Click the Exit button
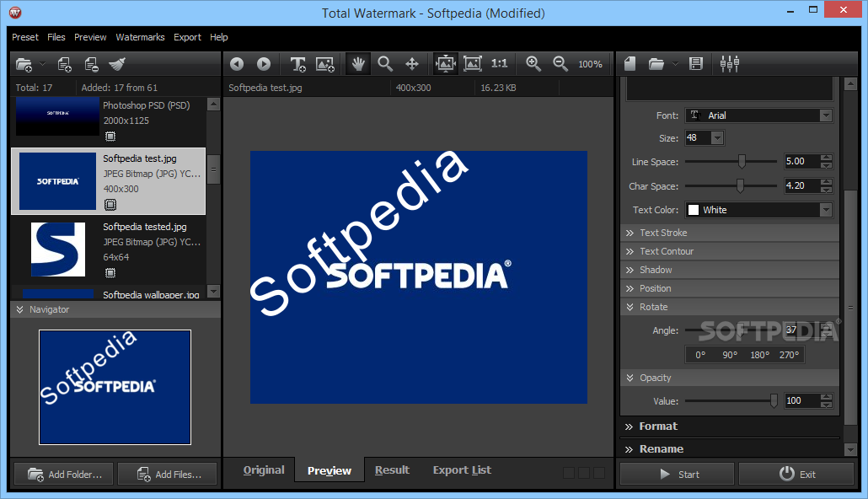The width and height of the screenshot is (868, 499). point(796,474)
